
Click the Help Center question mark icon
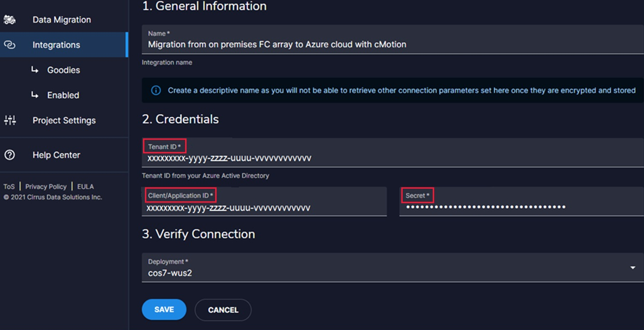10,155
